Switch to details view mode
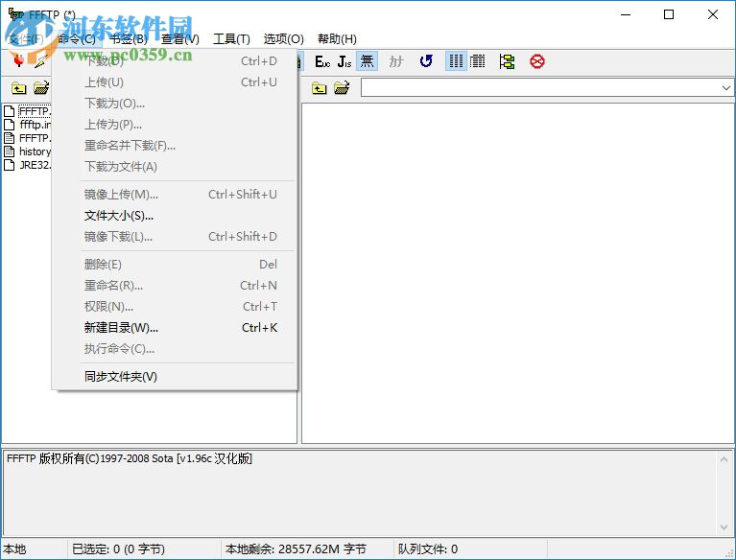The image size is (736, 560). tap(477, 61)
